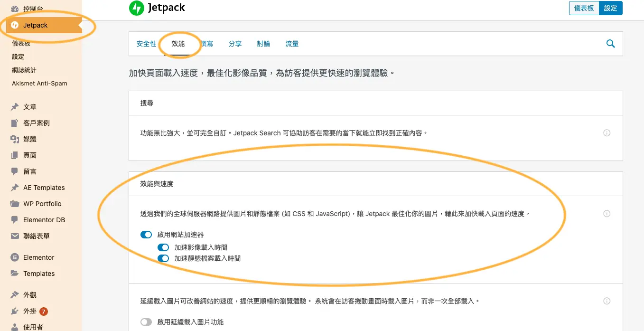Click 透過我們的全球伺服器網路 description text
Viewport: 644px width, 331px height.
335,214
